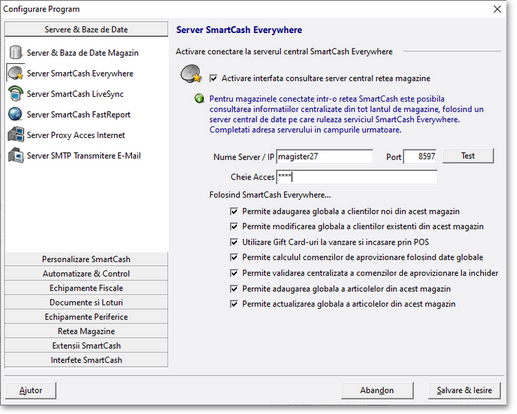Click the 'Folosind SmartCash Everywhere...' label

coord(270,195)
